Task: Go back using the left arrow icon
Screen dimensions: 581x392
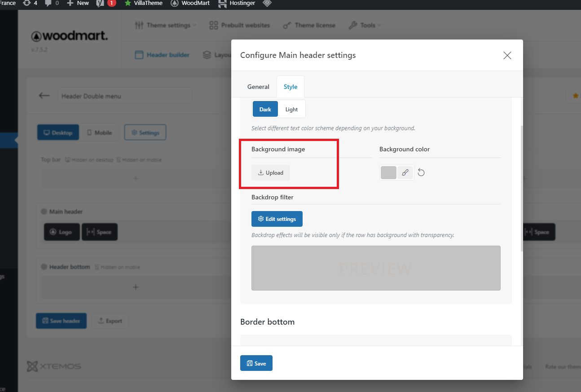Action: pyautogui.click(x=44, y=96)
